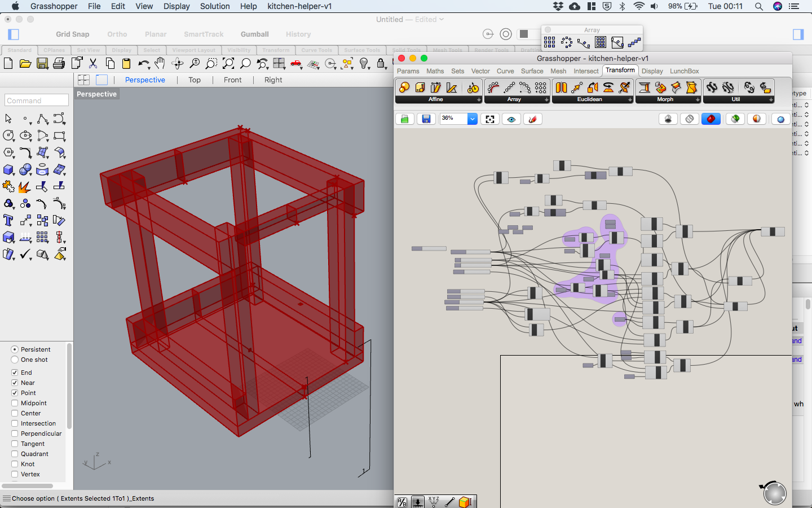The image size is (812, 508).
Task: Open the Solution menu
Action: click(x=215, y=6)
